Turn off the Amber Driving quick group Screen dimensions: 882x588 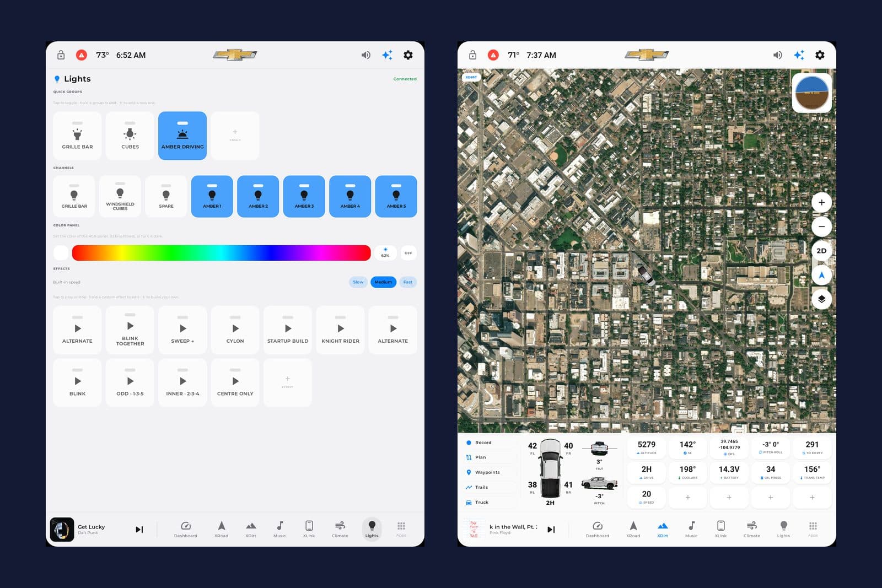(182, 136)
